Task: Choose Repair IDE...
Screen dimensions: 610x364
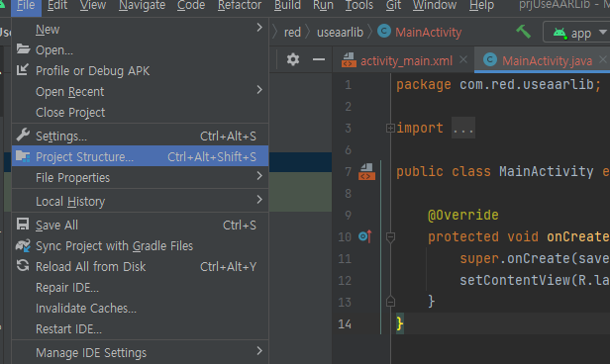Action: tap(140, 288)
